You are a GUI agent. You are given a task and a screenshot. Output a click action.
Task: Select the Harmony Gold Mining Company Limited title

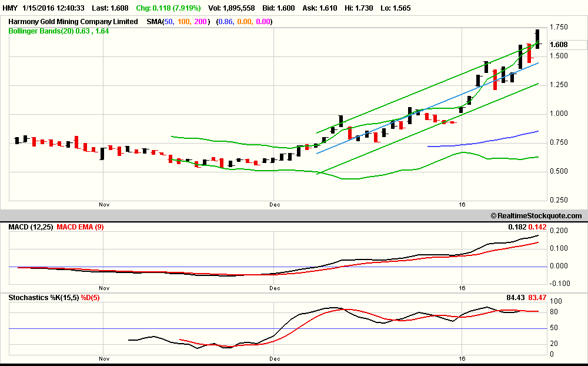tap(73, 22)
